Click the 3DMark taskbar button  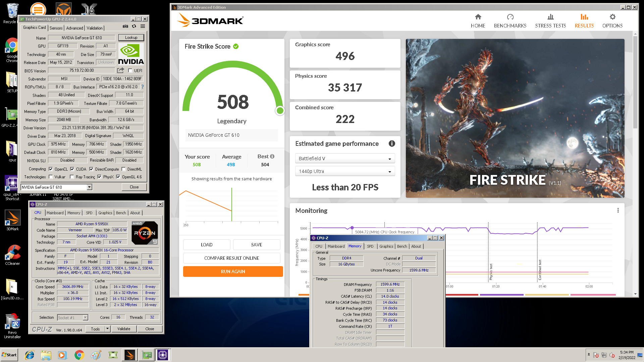click(x=130, y=355)
